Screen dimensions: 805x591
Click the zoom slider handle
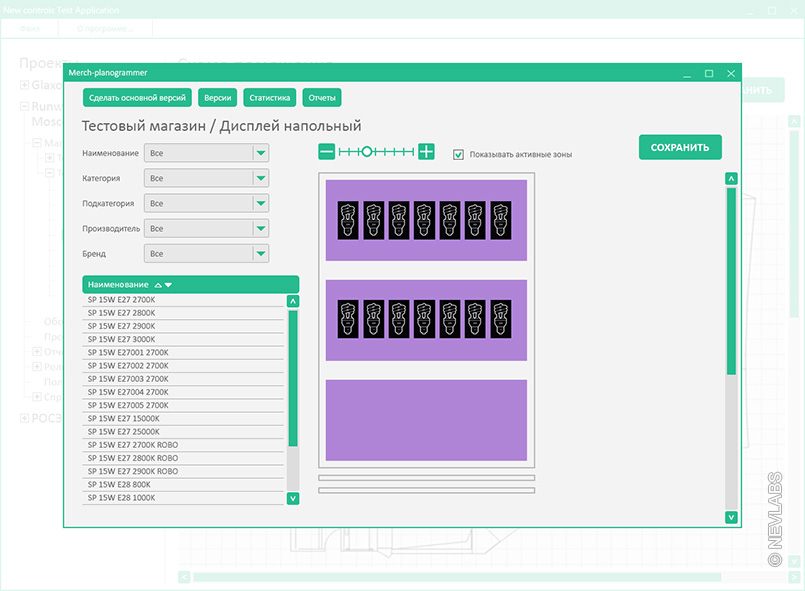coord(367,152)
